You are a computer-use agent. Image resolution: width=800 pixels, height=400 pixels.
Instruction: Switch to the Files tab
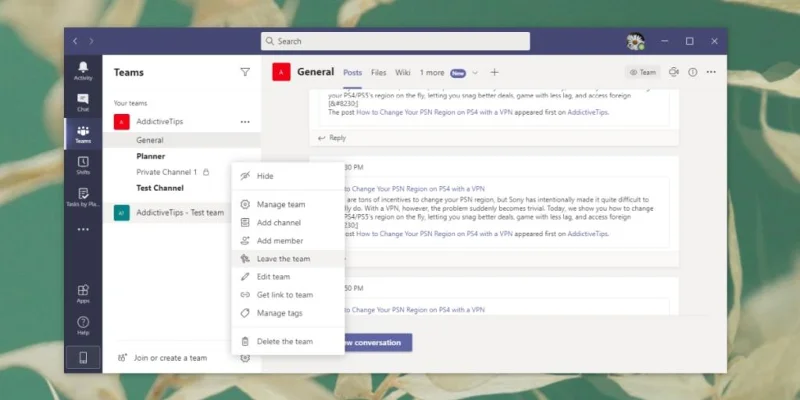coord(379,73)
